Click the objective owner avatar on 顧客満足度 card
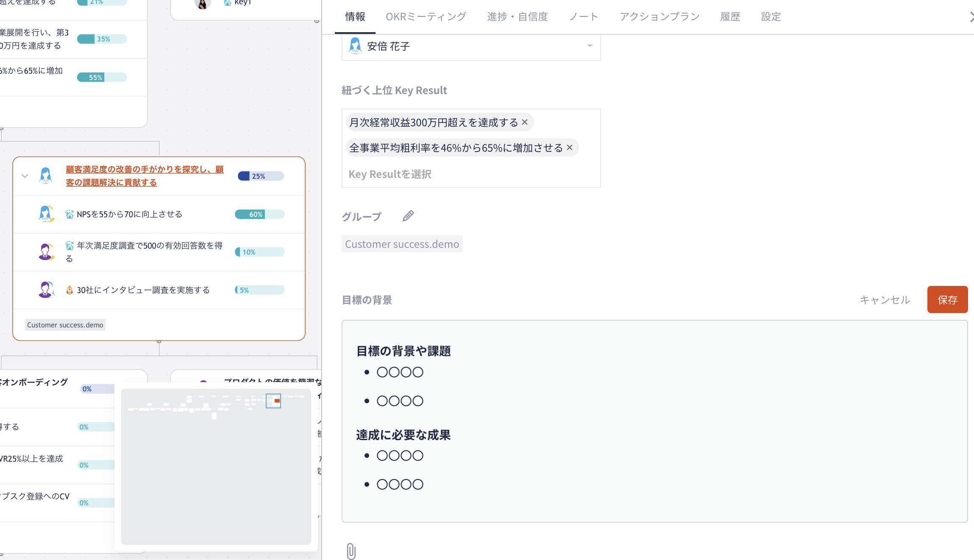974x560 pixels. pyautogui.click(x=46, y=175)
